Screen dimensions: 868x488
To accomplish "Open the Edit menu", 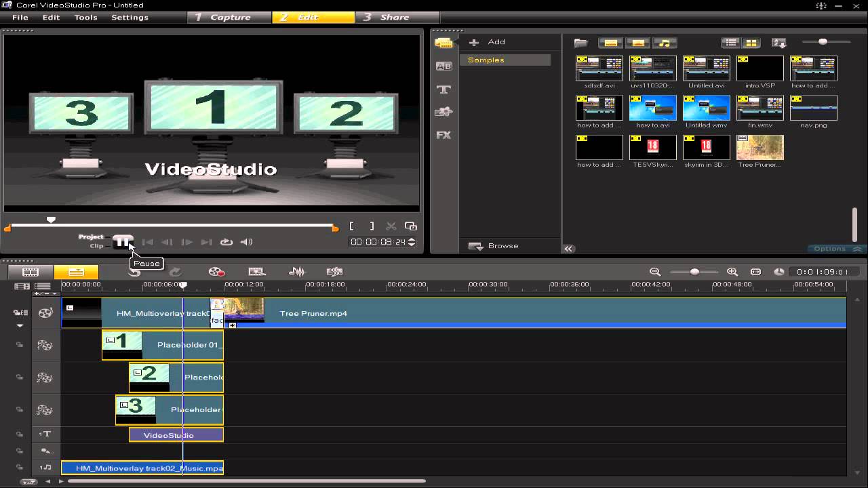I will (x=52, y=17).
